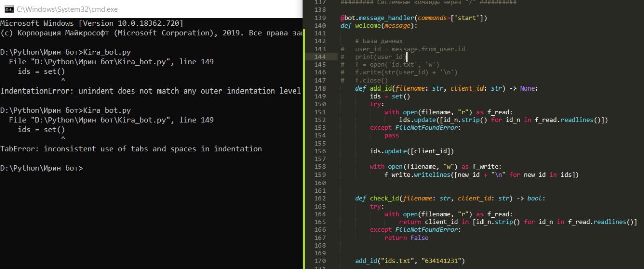The height and width of the screenshot is (269, 644).
Task: Click line number 153 in editor gutter
Action: [x=319, y=128]
